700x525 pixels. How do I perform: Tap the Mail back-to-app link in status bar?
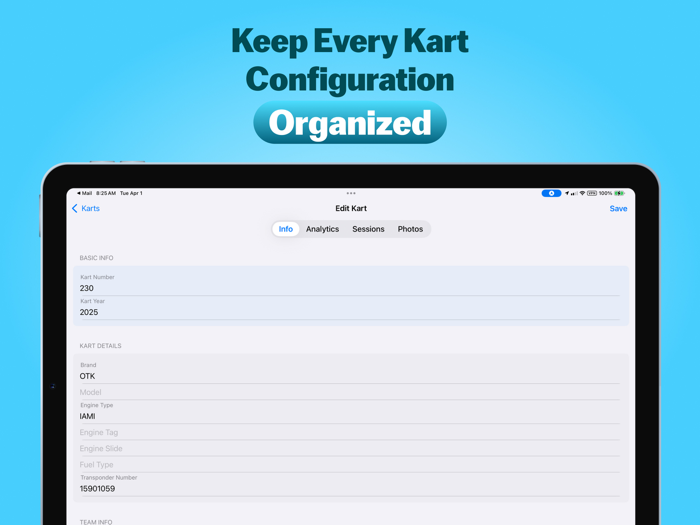point(84,193)
